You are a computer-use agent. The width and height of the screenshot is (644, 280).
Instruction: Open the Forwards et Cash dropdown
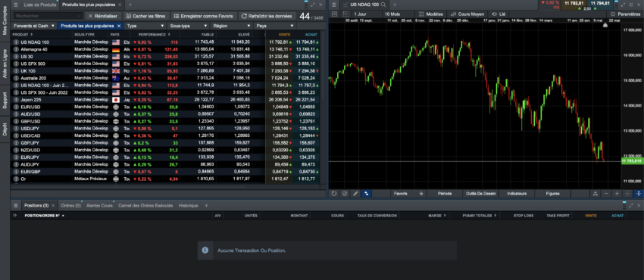pyautogui.click(x=35, y=26)
